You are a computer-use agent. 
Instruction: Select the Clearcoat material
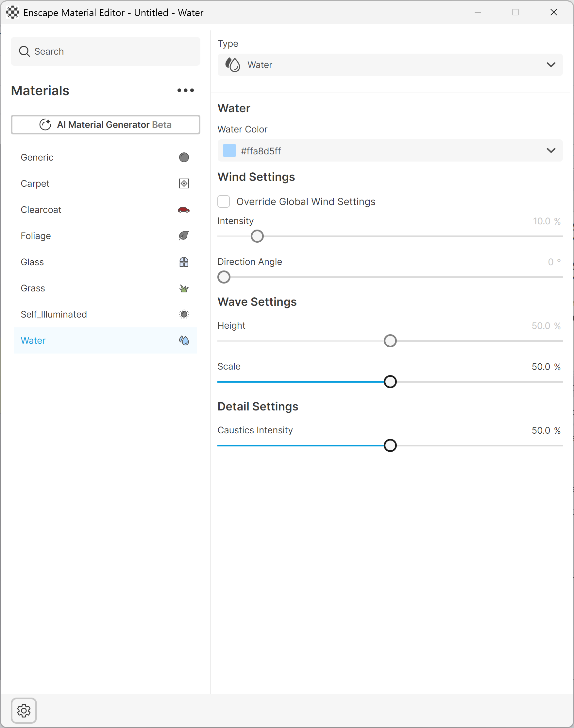105,210
